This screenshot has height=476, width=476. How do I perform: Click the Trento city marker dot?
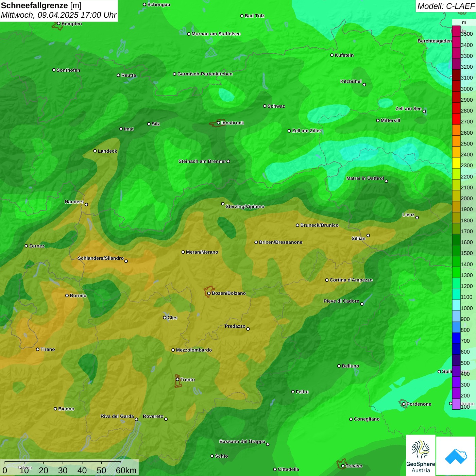pos(177,379)
